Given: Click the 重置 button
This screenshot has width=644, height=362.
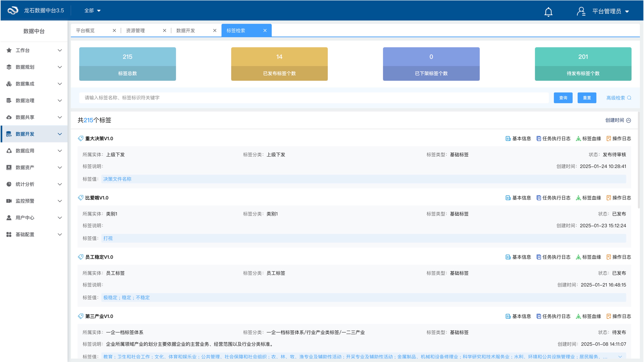Looking at the screenshot, I should coord(587,98).
